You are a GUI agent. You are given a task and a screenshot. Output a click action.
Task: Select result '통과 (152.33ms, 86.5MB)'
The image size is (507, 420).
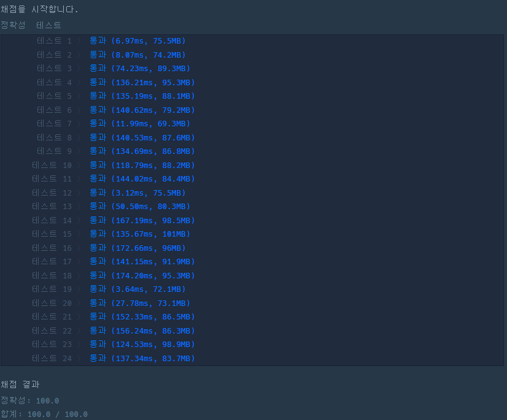pos(142,317)
